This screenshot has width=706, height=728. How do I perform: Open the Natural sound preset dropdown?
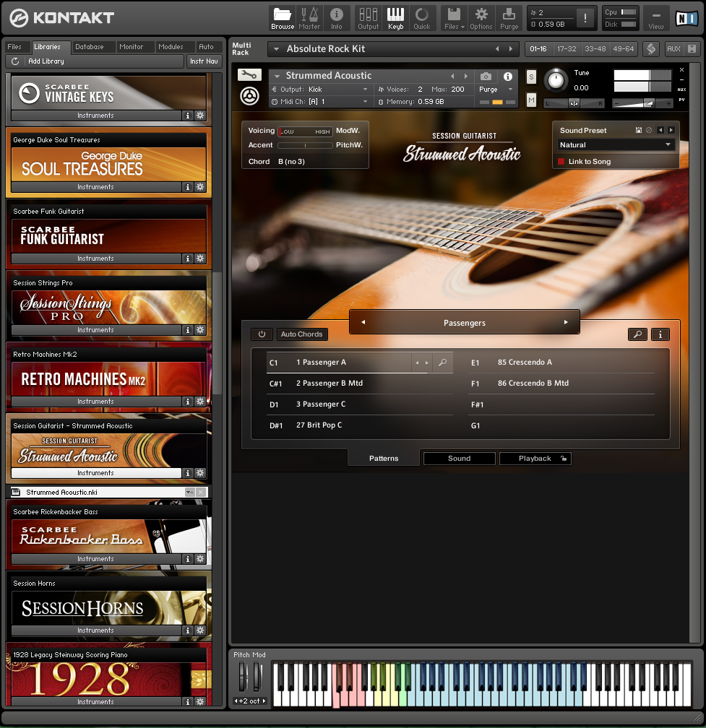(x=616, y=145)
